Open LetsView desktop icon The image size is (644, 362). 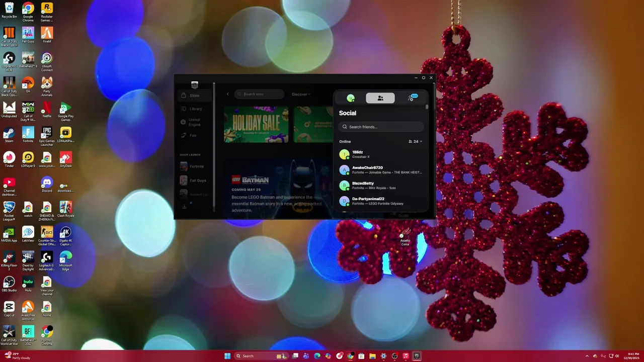point(28,234)
